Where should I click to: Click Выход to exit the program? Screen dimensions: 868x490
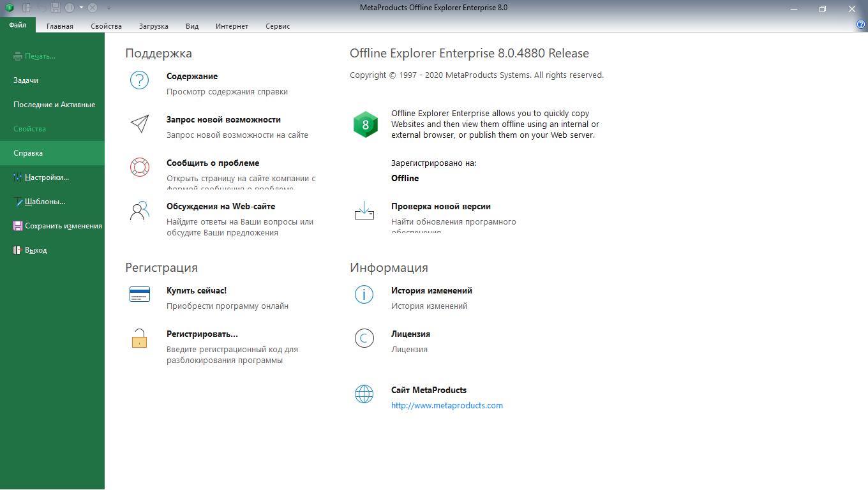pyautogui.click(x=36, y=250)
